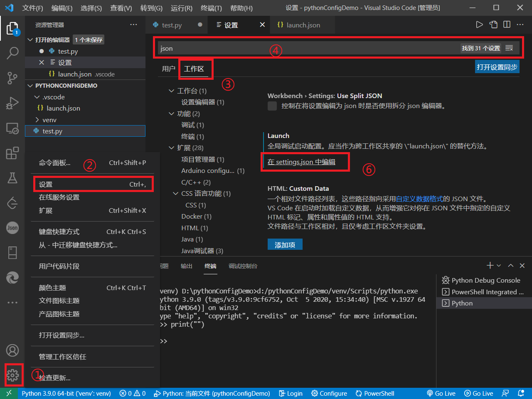The height and width of the screenshot is (399, 532).
Task: Click the 打开设置同步 button
Action: 497,67
